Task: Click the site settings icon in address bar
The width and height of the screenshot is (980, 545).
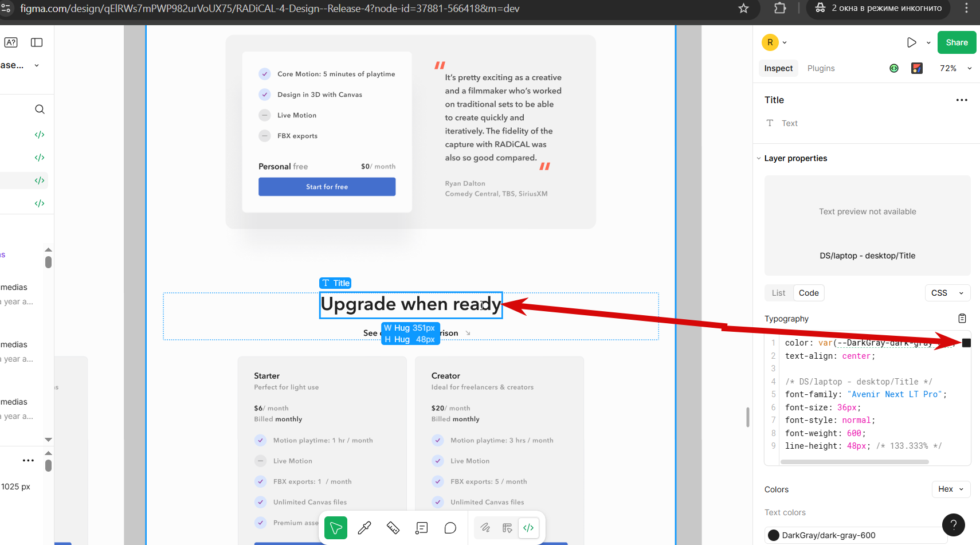Action: click(5, 8)
